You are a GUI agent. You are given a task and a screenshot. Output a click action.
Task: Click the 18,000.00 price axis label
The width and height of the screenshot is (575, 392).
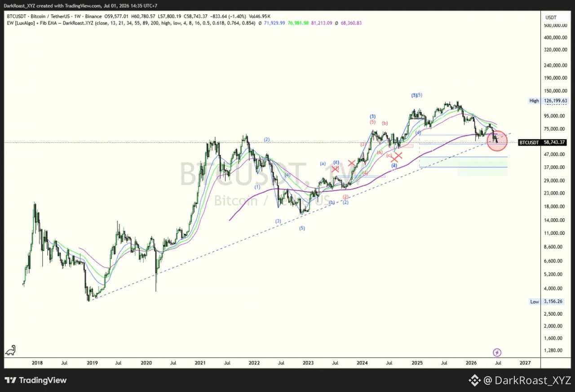555,207
